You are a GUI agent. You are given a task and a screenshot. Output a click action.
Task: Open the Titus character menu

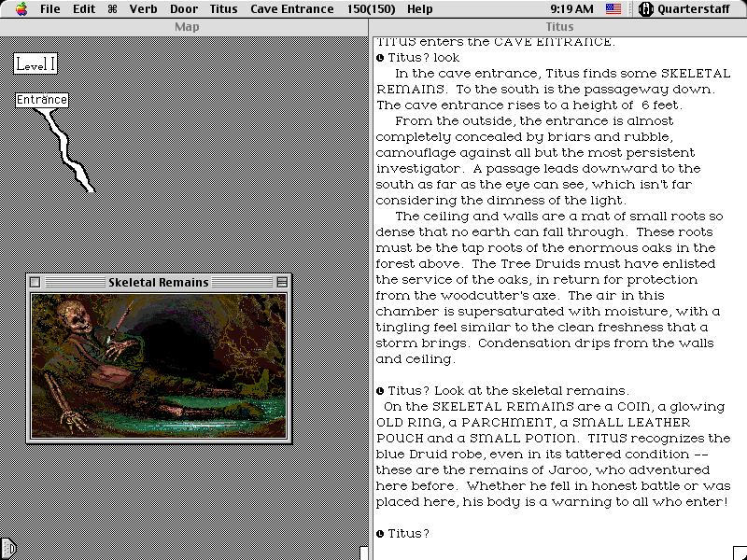(223, 8)
